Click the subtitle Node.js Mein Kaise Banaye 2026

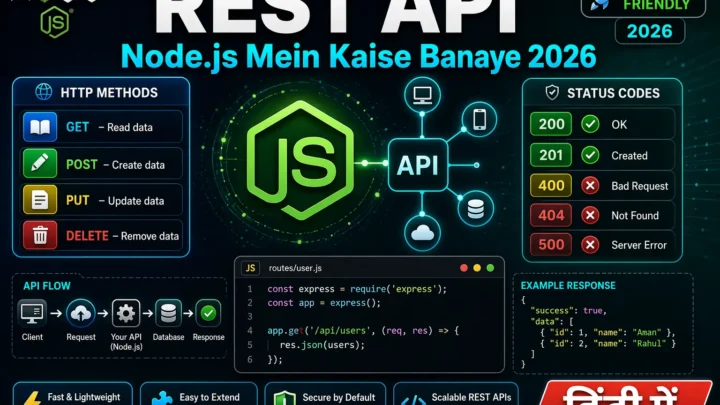coord(358,57)
